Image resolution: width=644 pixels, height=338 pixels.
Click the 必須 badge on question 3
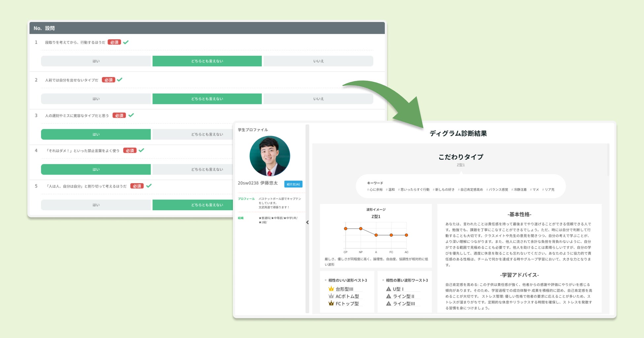click(x=119, y=116)
